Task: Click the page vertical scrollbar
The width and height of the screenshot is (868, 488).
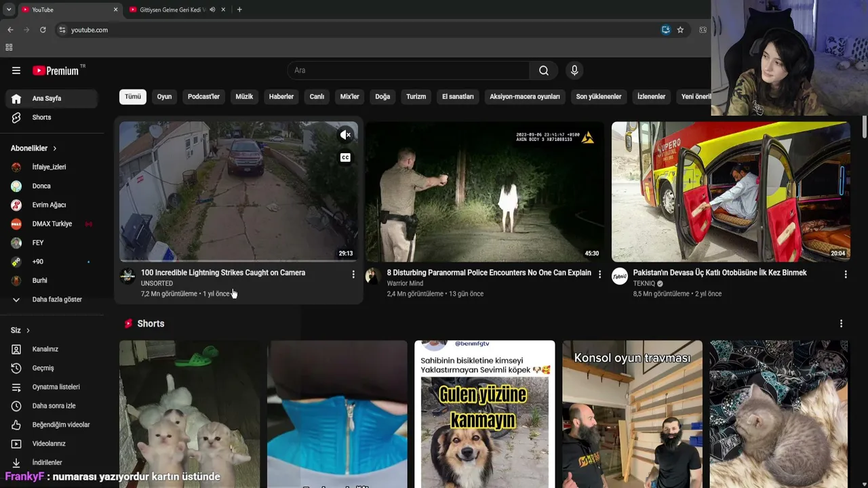Action: (x=864, y=126)
